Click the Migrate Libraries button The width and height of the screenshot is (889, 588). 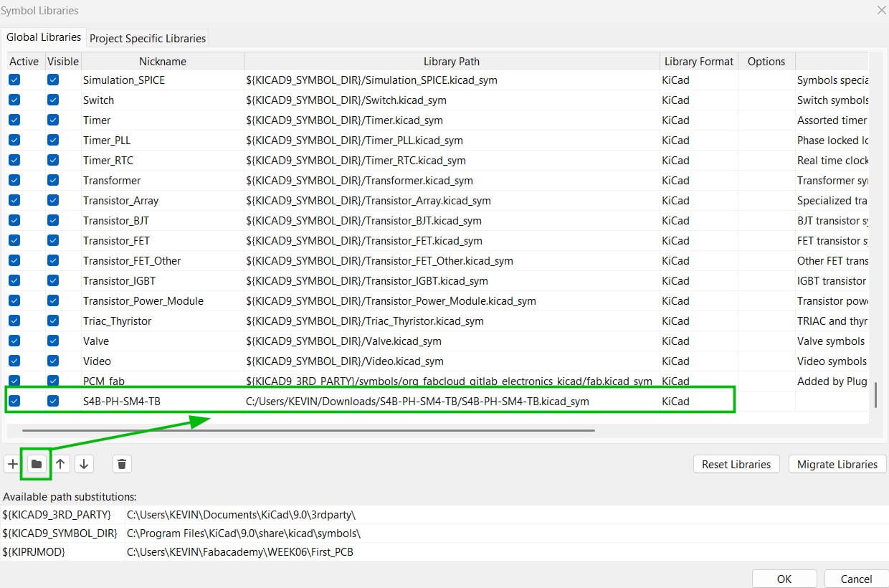[837, 464]
